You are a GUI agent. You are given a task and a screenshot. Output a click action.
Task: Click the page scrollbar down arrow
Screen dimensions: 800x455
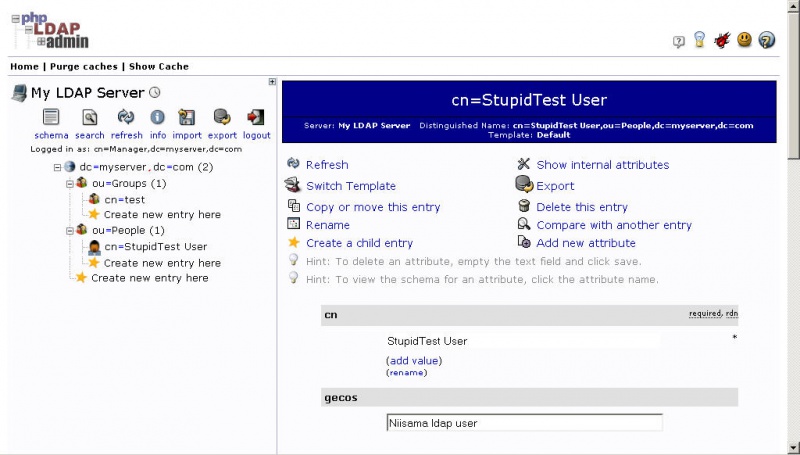[x=794, y=447]
